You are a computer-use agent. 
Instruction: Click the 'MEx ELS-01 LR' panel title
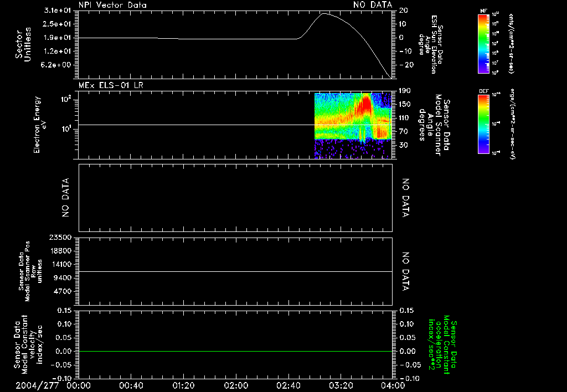coord(111,85)
